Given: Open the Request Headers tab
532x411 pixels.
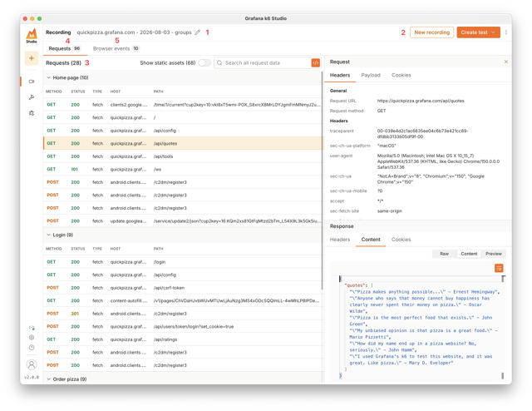Looking at the screenshot, I should click(x=340, y=75).
